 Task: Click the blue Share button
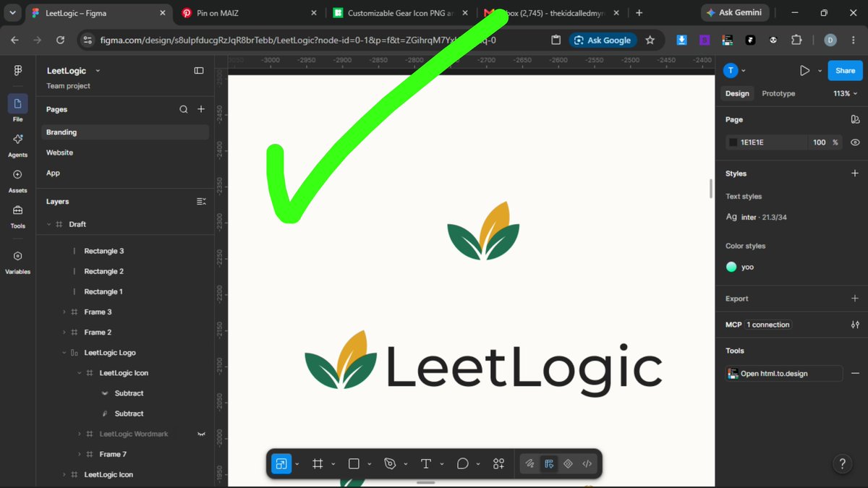click(x=845, y=70)
